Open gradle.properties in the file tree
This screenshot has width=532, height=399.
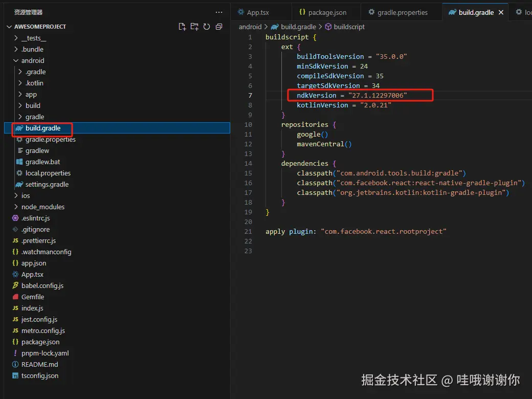tap(117, 140)
